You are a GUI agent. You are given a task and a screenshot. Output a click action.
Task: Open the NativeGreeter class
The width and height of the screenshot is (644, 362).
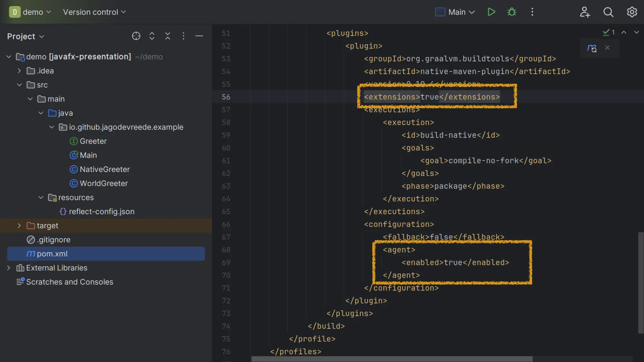(104, 169)
